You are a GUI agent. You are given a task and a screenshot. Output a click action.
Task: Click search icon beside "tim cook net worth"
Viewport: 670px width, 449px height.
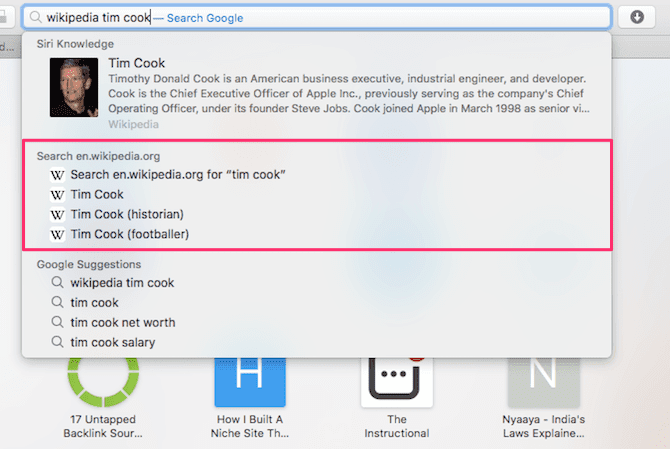tap(57, 322)
